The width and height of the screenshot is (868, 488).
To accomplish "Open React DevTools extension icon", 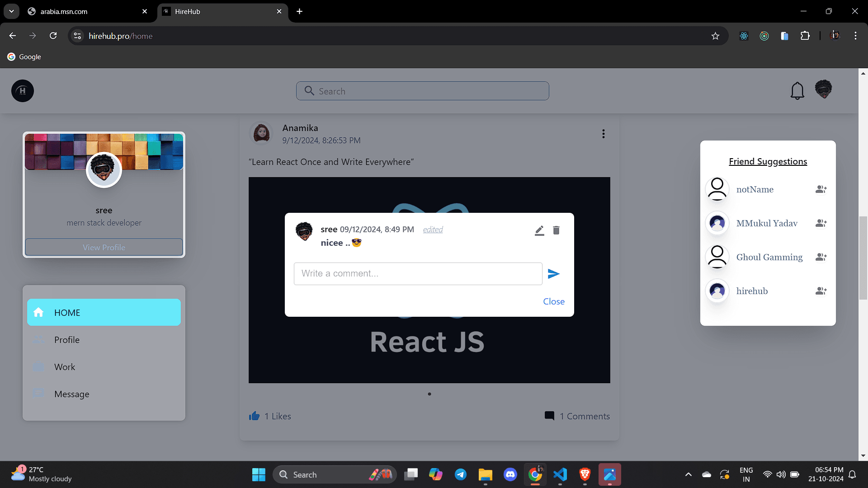I will pos(744,36).
